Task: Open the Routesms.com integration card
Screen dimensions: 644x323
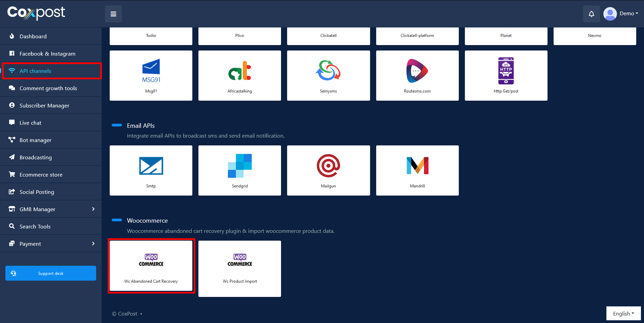Action: tap(417, 76)
